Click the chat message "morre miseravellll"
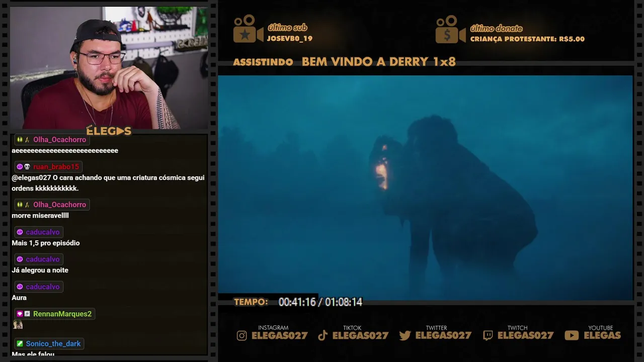The image size is (644, 362). coord(40,216)
